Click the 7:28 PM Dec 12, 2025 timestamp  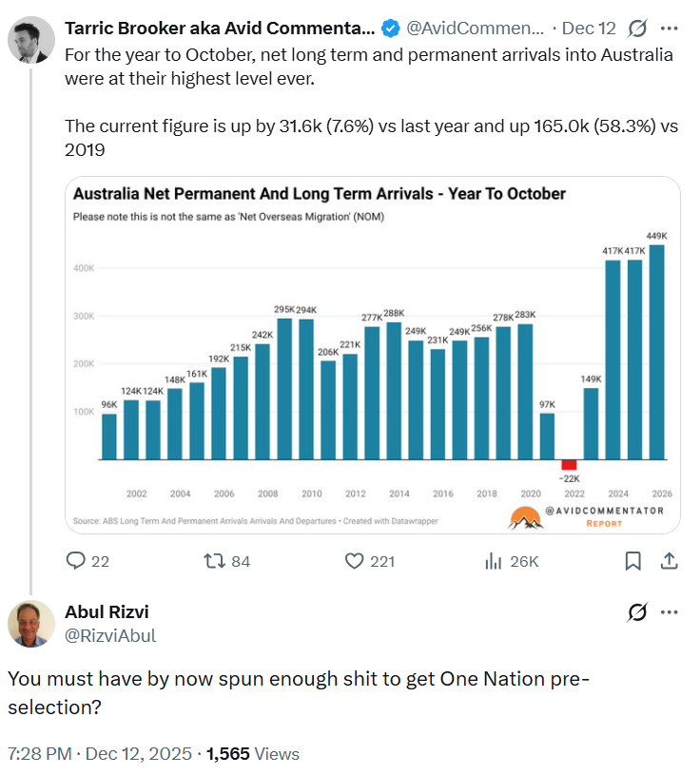(99, 754)
